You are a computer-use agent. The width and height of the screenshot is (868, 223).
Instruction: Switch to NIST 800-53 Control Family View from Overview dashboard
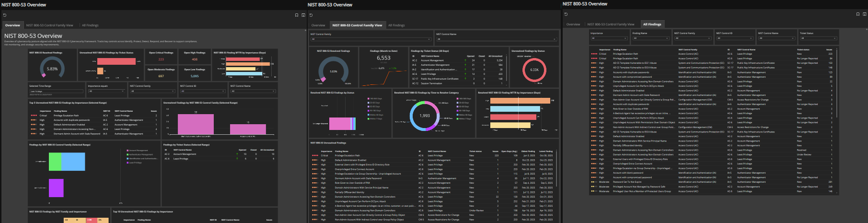tap(49, 25)
